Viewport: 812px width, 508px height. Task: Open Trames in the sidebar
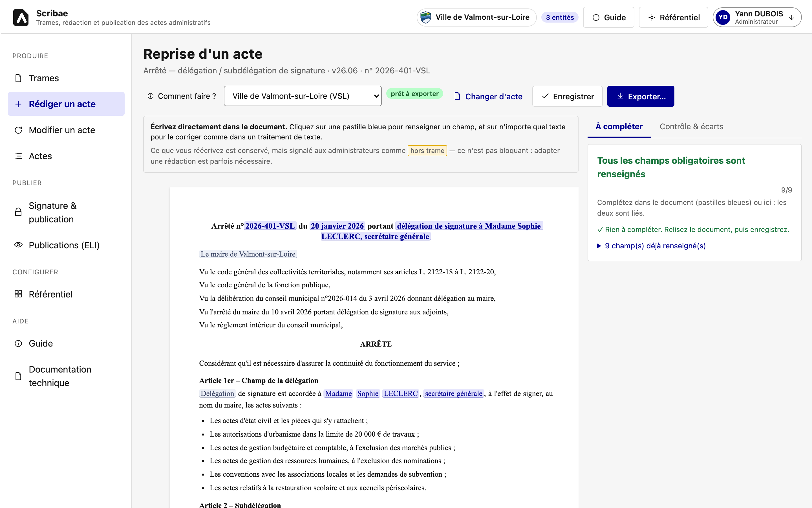coord(66,78)
